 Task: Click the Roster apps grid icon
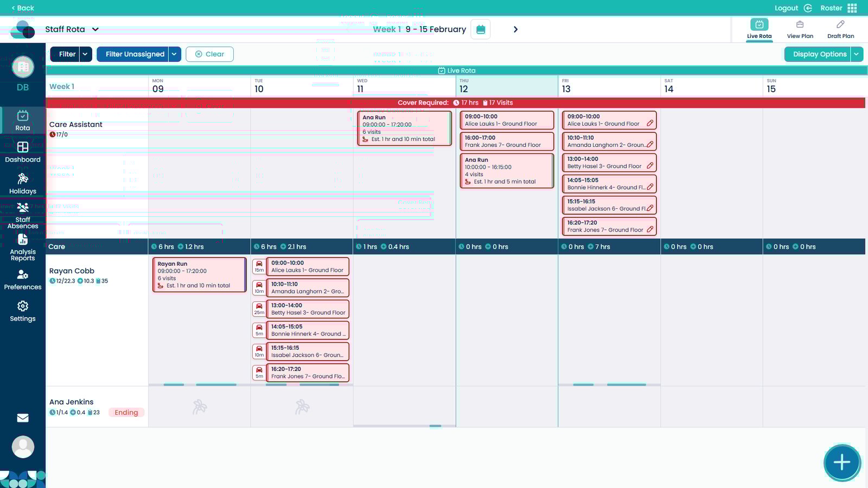click(x=852, y=8)
